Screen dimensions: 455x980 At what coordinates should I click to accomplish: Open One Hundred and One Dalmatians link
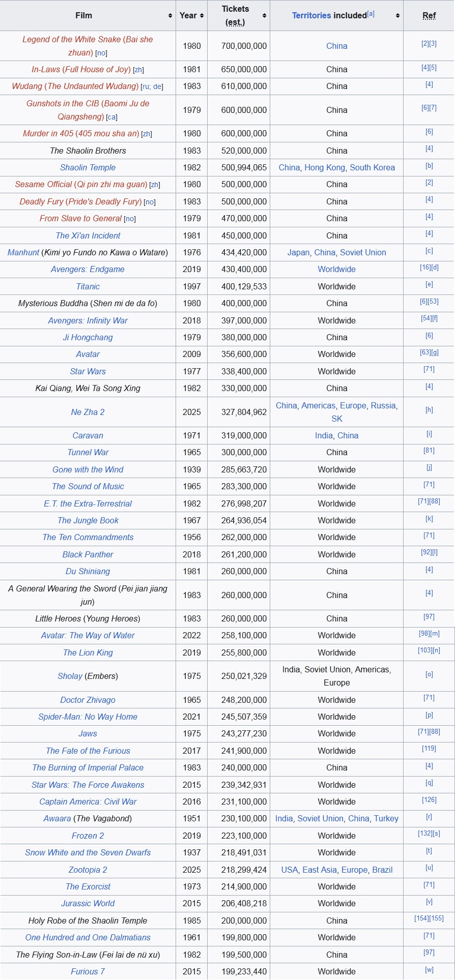click(x=88, y=937)
